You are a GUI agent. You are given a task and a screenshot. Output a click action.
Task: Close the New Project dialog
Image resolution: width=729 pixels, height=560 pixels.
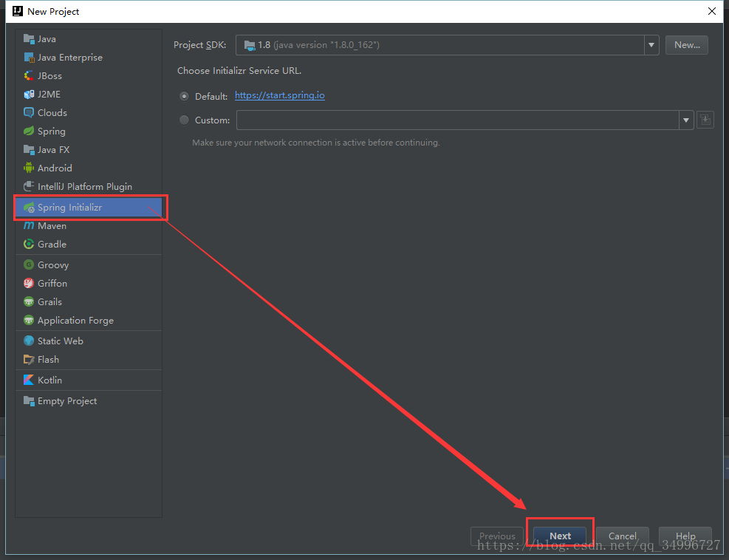pyautogui.click(x=711, y=11)
